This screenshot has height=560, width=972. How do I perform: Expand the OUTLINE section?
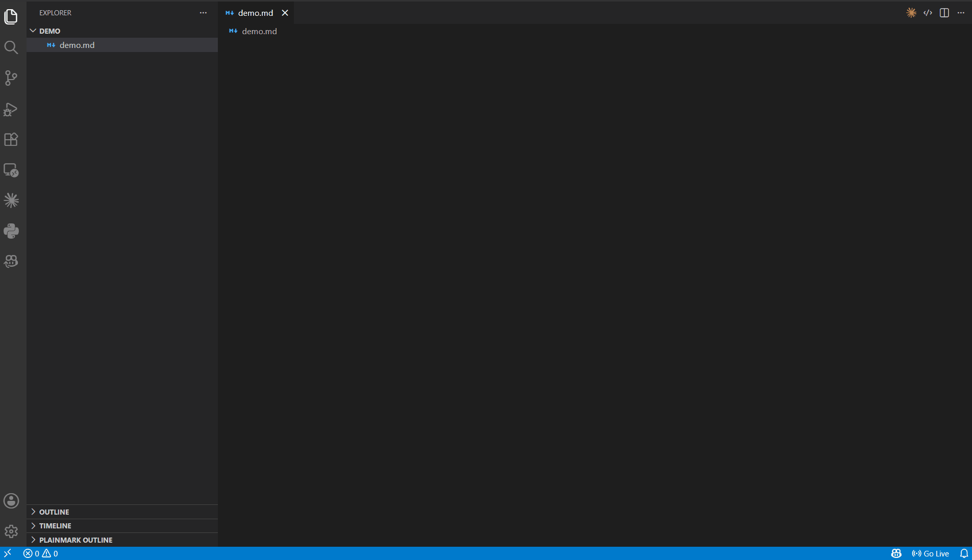(x=122, y=512)
